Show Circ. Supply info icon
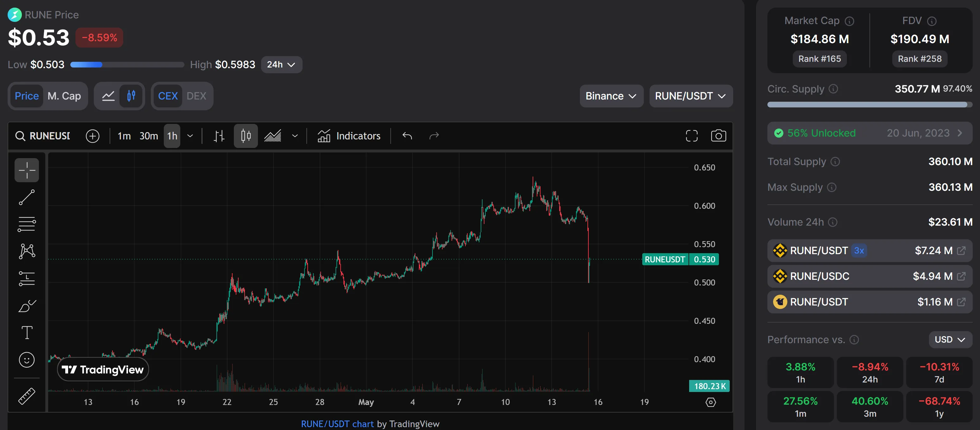Viewport: 980px width, 430px height. click(834, 89)
